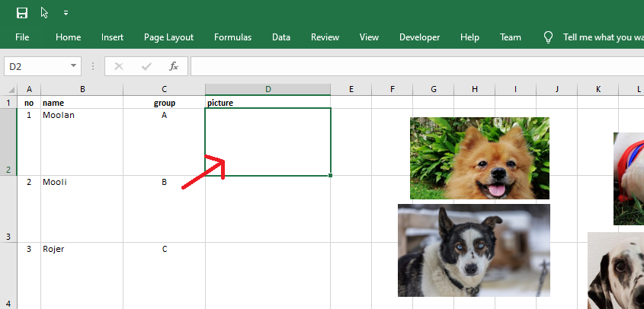644x309 pixels.
Task: Click the Cancel X icon in formula bar
Action: click(x=119, y=66)
